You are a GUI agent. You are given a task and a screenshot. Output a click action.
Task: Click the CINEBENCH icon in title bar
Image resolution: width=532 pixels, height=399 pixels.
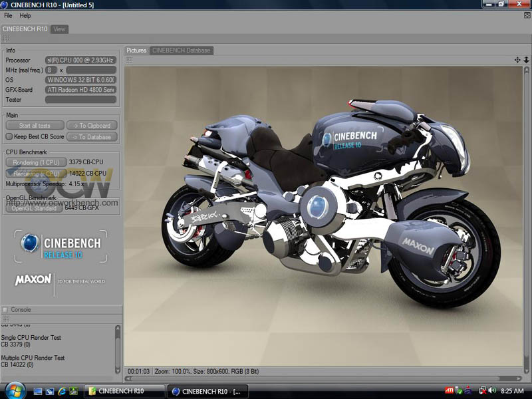pos(5,5)
